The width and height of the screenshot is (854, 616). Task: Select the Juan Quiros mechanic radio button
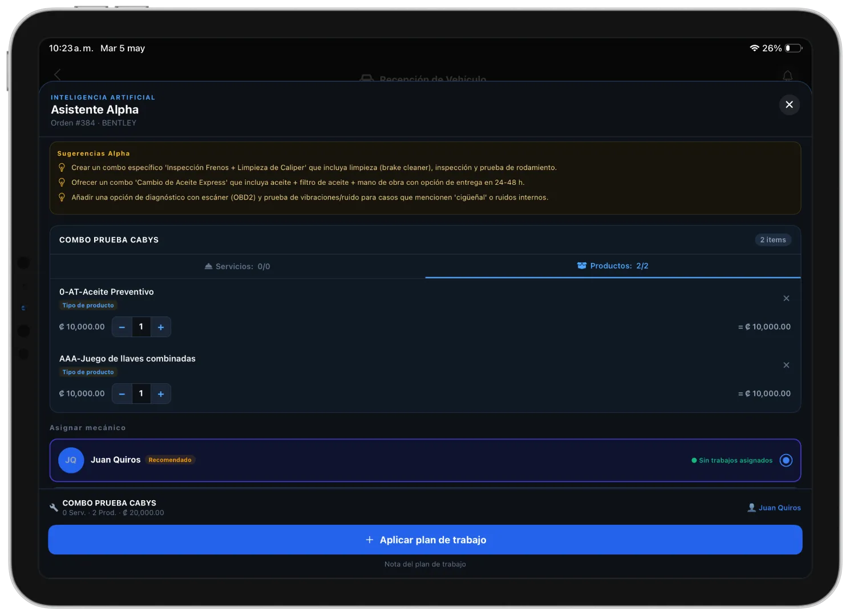(786, 460)
